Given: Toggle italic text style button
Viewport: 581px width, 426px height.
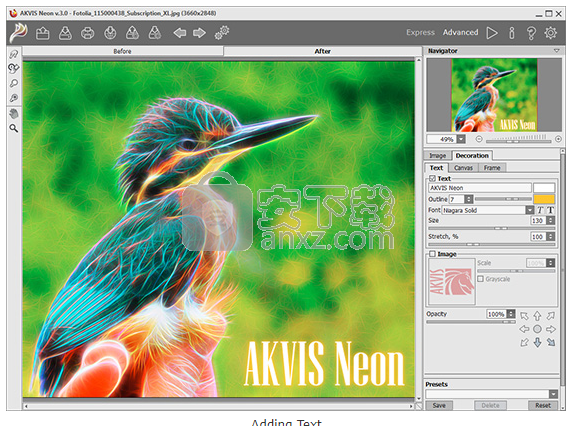Looking at the screenshot, I should tap(540, 210).
